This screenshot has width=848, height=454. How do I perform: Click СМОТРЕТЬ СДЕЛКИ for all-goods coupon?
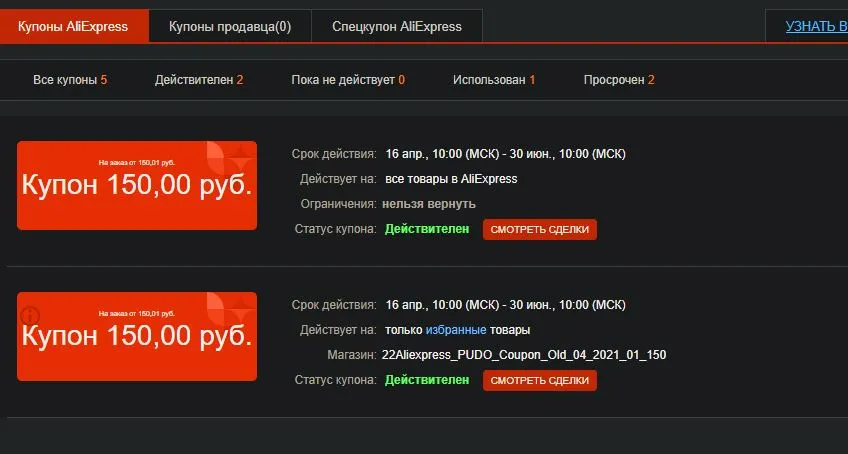540,229
